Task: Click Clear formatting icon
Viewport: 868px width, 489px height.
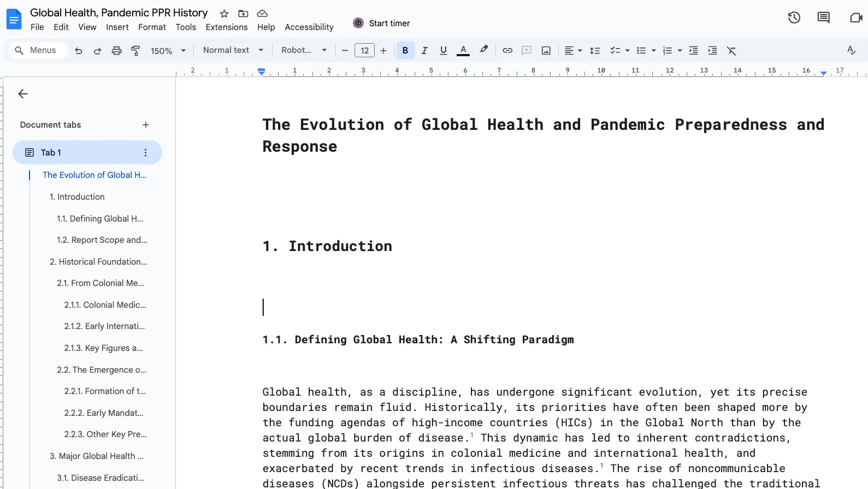Action: [x=731, y=51]
